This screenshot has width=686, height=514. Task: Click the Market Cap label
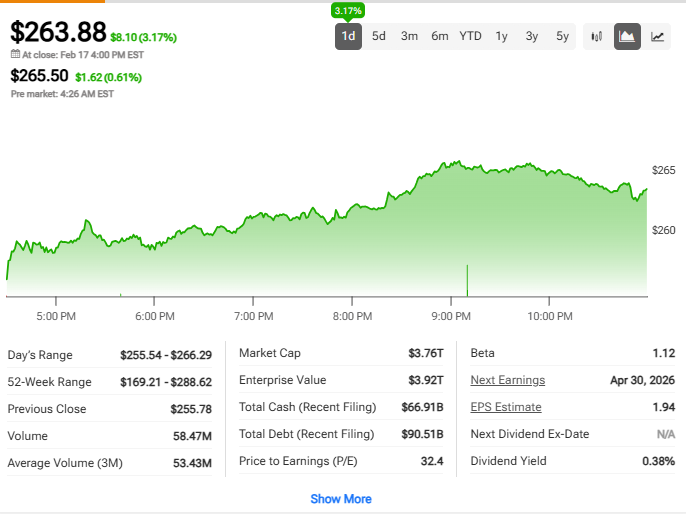tap(270, 353)
